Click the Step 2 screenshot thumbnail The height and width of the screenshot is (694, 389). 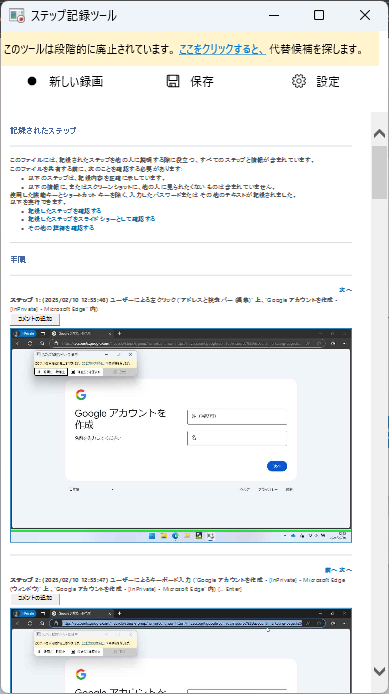[x=181, y=651]
